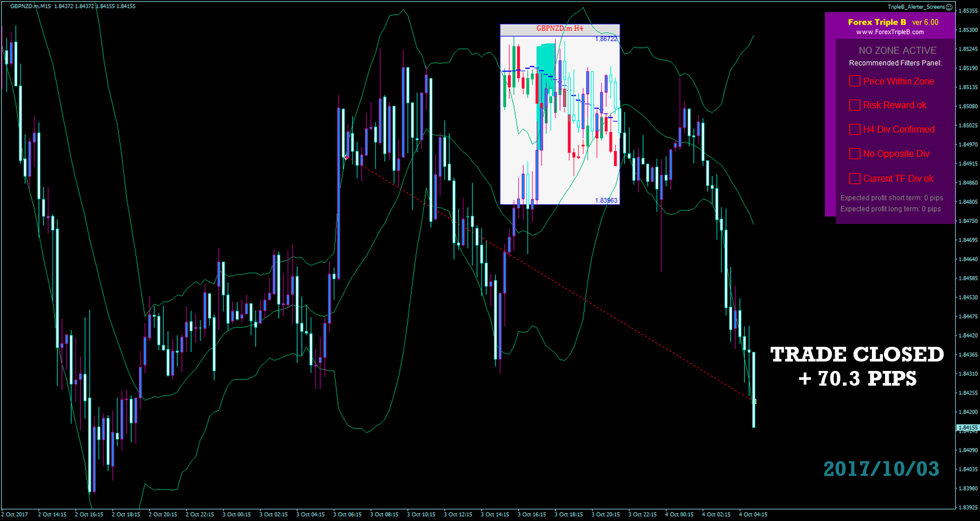Click the GBPNZD.m H4 mini chart title bar

click(560, 29)
